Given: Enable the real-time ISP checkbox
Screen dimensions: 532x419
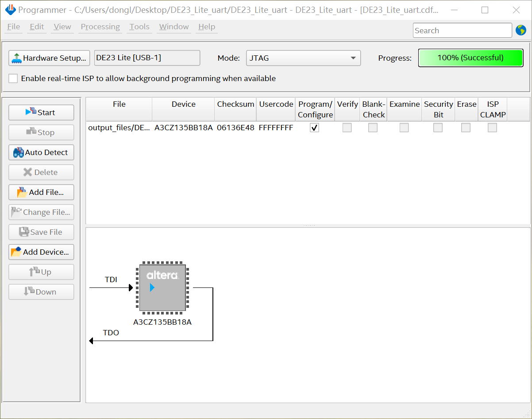Looking at the screenshot, I should coord(13,78).
